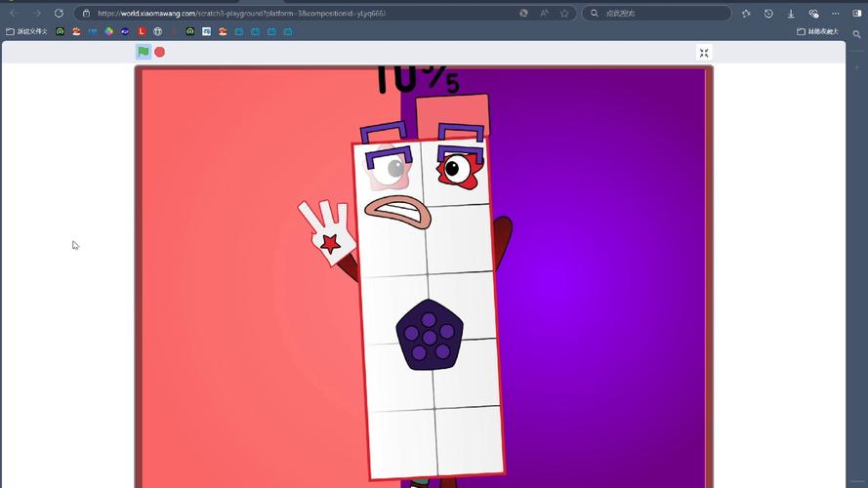This screenshot has width=868, height=488.
Task: Refresh the browser page
Action: 59,14
